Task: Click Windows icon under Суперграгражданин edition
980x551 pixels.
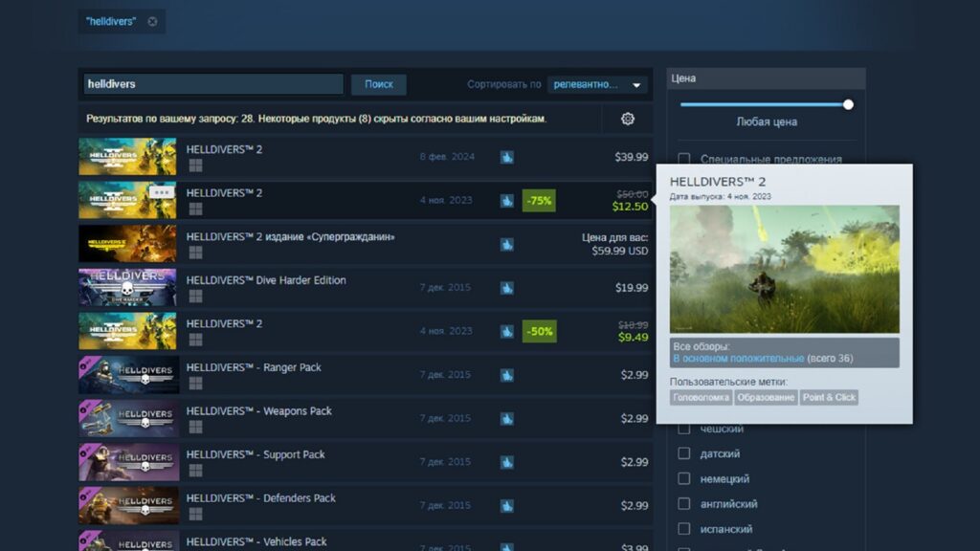Action: pyautogui.click(x=195, y=253)
